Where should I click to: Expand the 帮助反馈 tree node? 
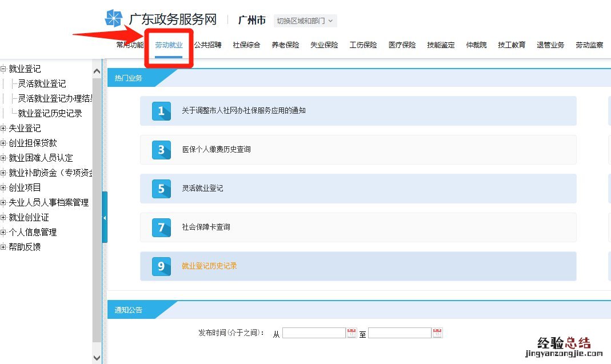(x=3, y=247)
